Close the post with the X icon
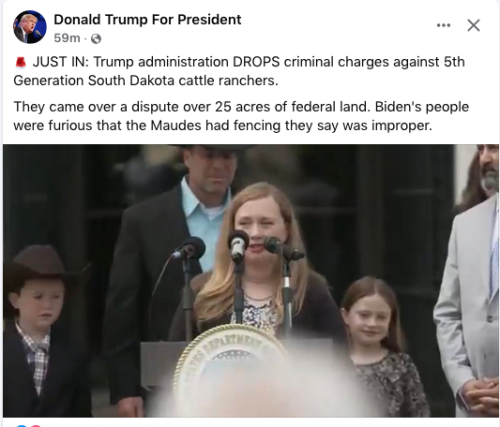The image size is (500, 427). coord(473,25)
